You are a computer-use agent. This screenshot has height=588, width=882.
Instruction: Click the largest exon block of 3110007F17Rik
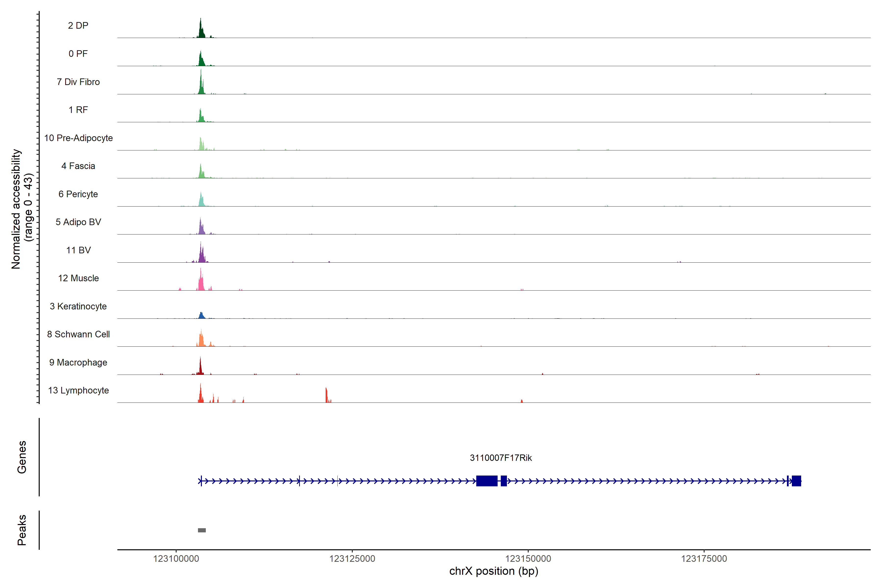tap(487, 481)
